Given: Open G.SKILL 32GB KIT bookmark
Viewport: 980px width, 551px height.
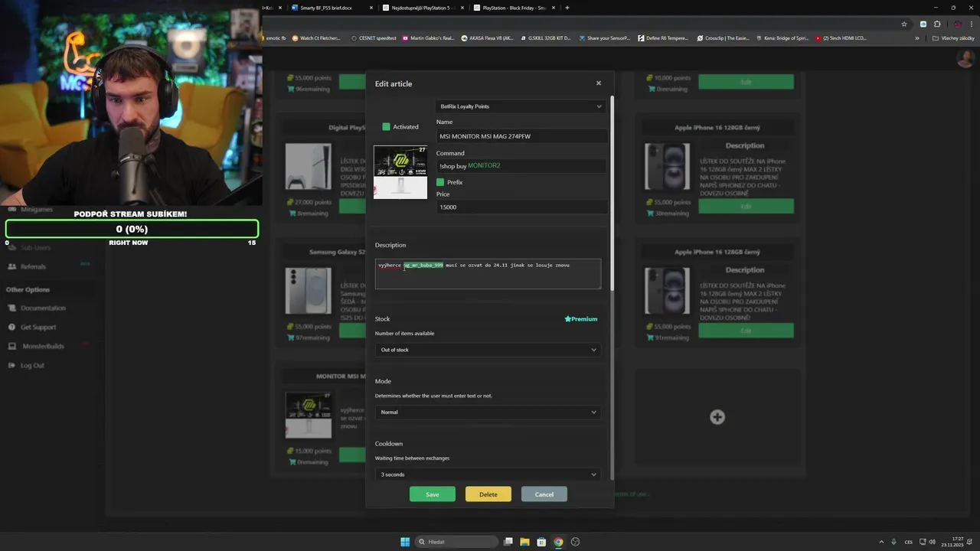Looking at the screenshot, I should 545,37.
